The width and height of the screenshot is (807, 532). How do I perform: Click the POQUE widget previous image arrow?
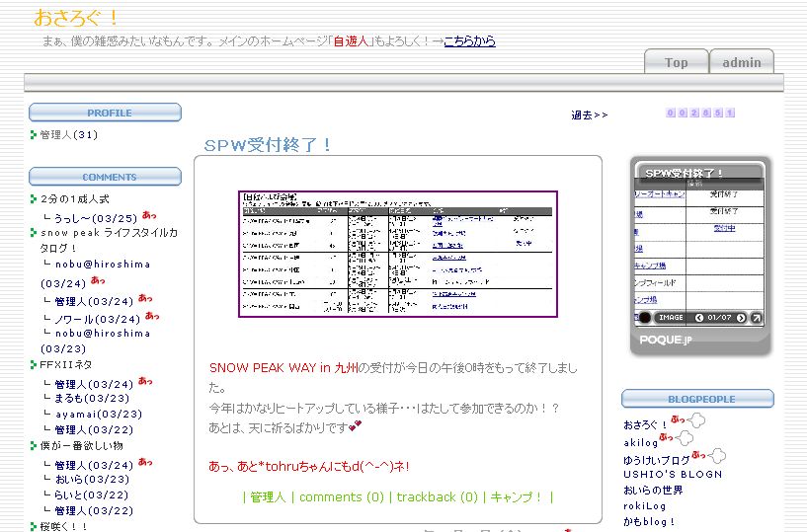click(x=699, y=318)
